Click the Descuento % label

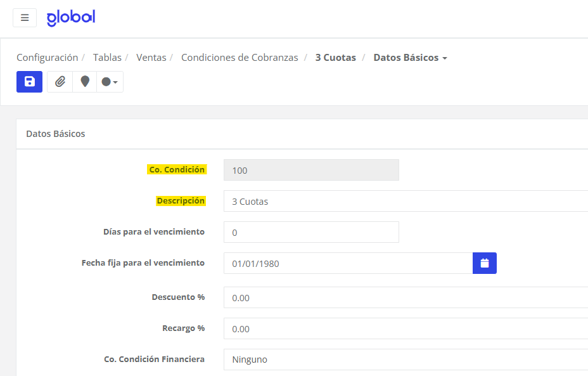[x=178, y=297]
